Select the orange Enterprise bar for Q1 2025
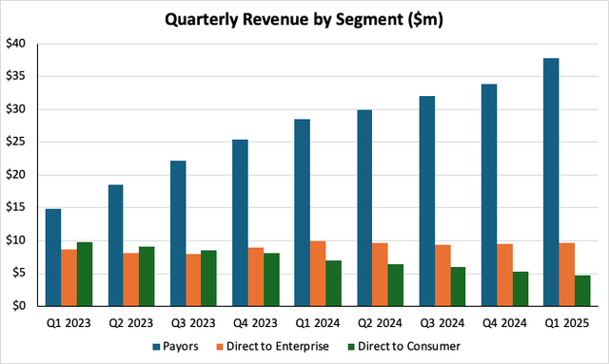Image resolution: width=609 pixels, height=364 pixels. pyautogui.click(x=567, y=275)
